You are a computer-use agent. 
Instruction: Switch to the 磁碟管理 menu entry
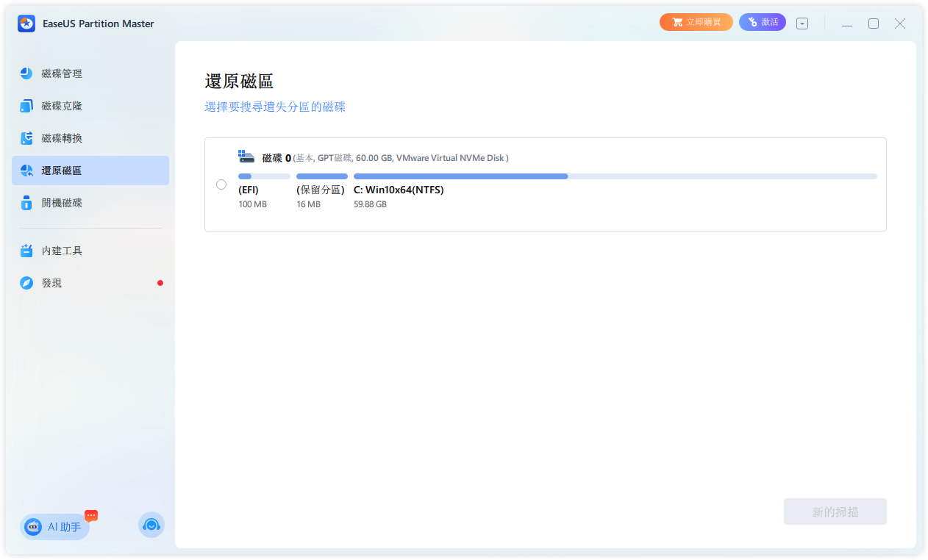click(x=63, y=73)
